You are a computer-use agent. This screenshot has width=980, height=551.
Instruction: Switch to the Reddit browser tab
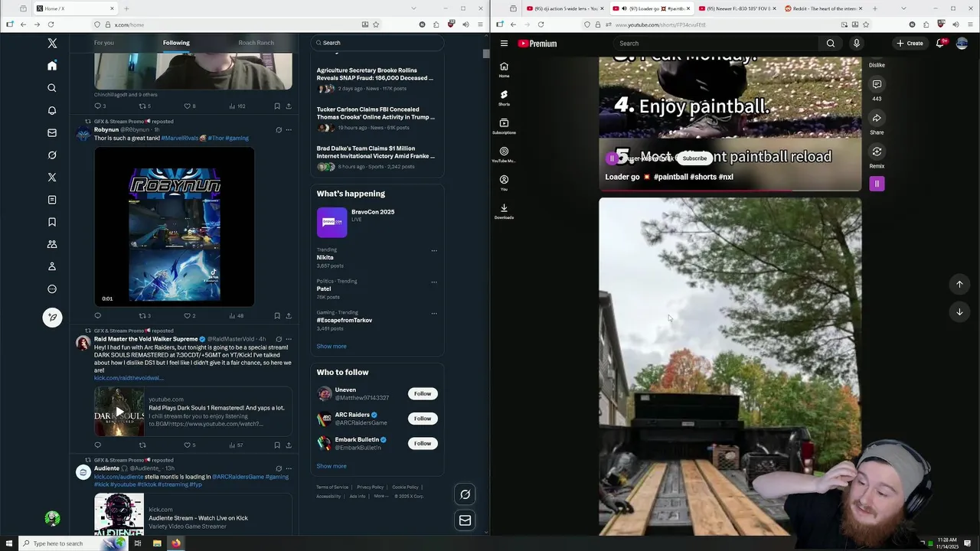point(823,8)
